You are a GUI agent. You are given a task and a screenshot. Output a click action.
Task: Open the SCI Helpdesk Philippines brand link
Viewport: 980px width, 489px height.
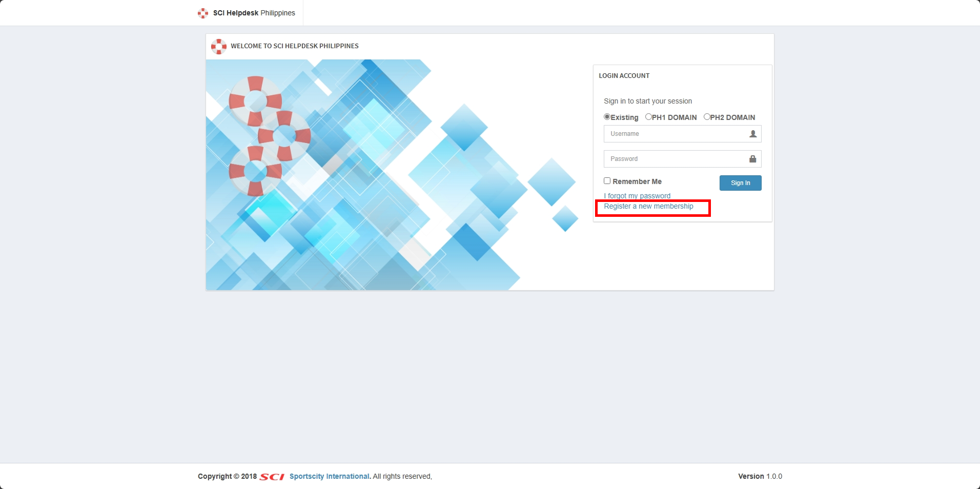[x=254, y=13]
